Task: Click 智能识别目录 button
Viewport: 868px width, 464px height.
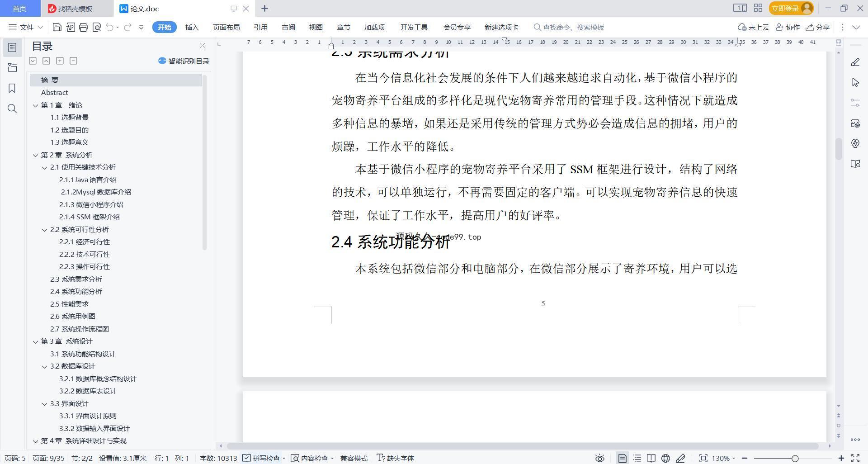Action: click(184, 61)
